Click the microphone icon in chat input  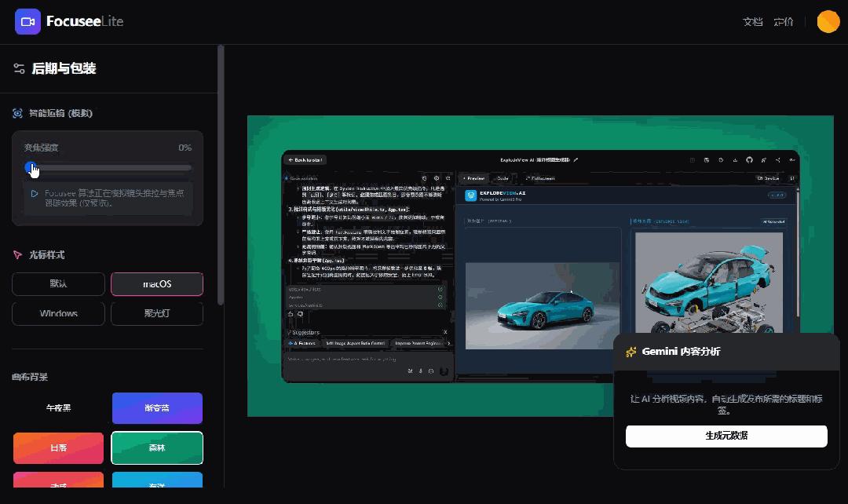420,371
